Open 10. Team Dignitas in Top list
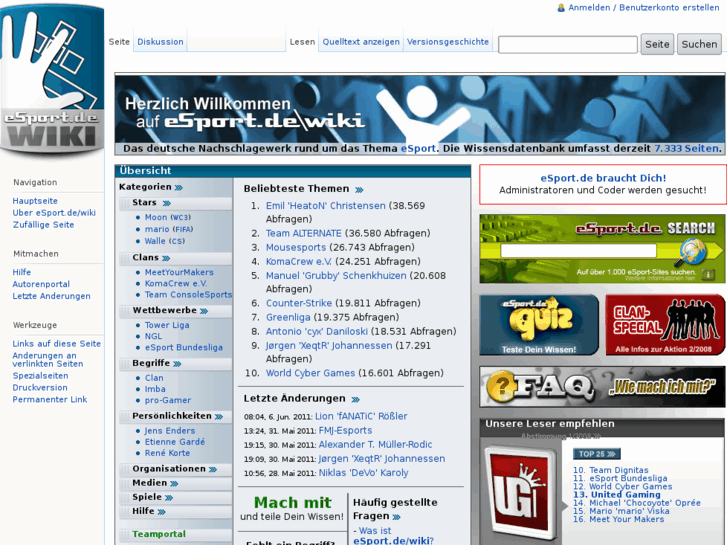727x545 pixels. click(611, 470)
